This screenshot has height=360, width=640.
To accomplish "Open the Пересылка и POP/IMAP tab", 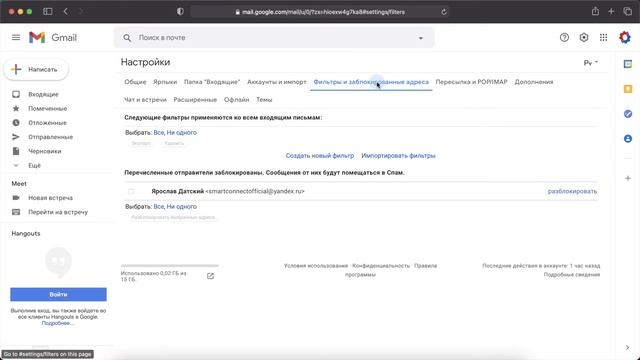I will [471, 82].
